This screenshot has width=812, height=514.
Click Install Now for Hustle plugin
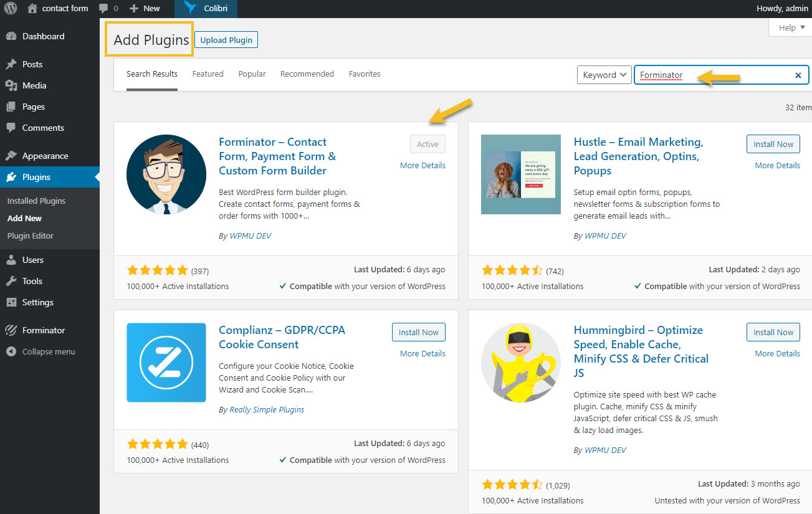pyautogui.click(x=773, y=144)
